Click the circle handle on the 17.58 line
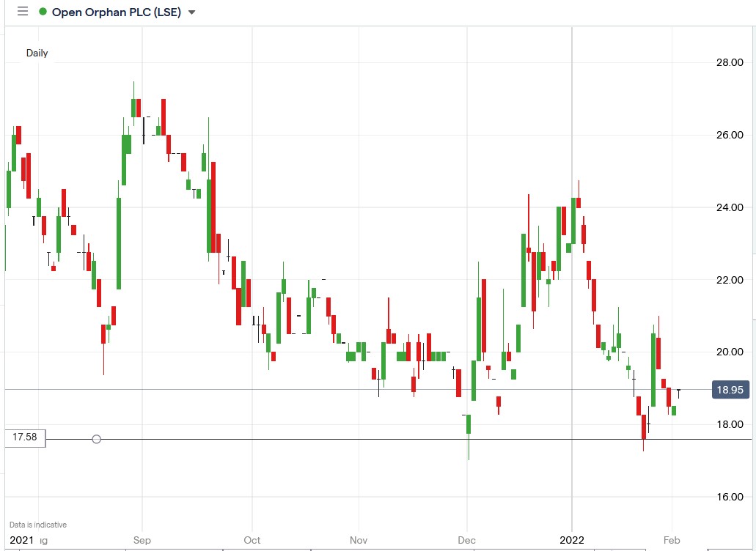This screenshot has width=756, height=551. pos(96,439)
